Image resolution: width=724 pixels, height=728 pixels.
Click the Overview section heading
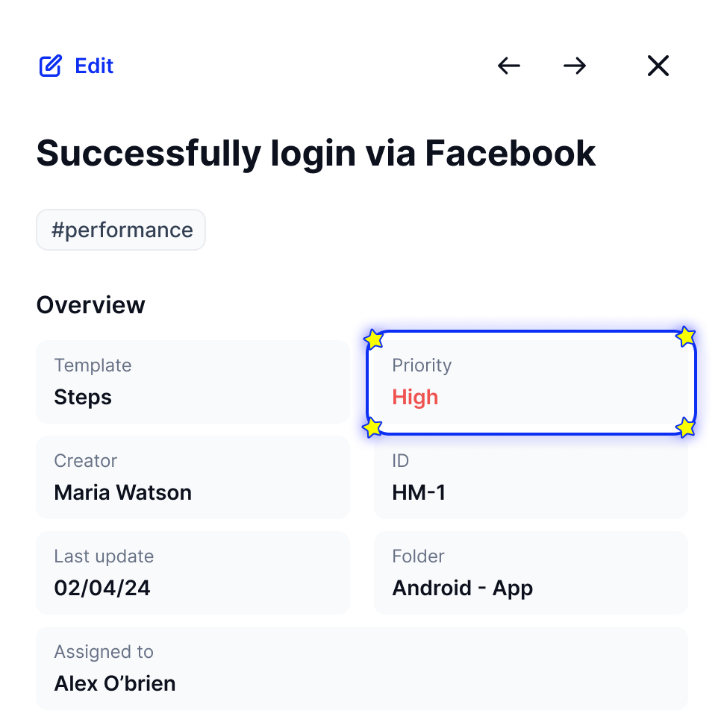pyautogui.click(x=90, y=305)
